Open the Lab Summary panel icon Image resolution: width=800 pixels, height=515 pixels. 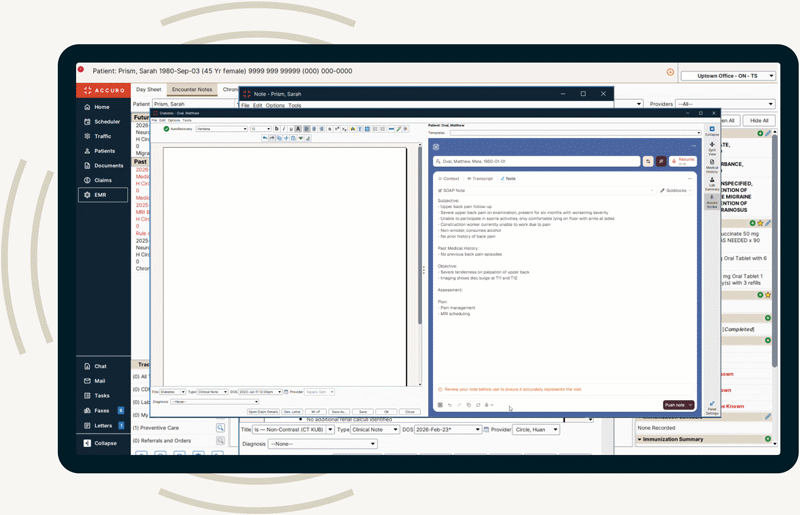(x=712, y=184)
